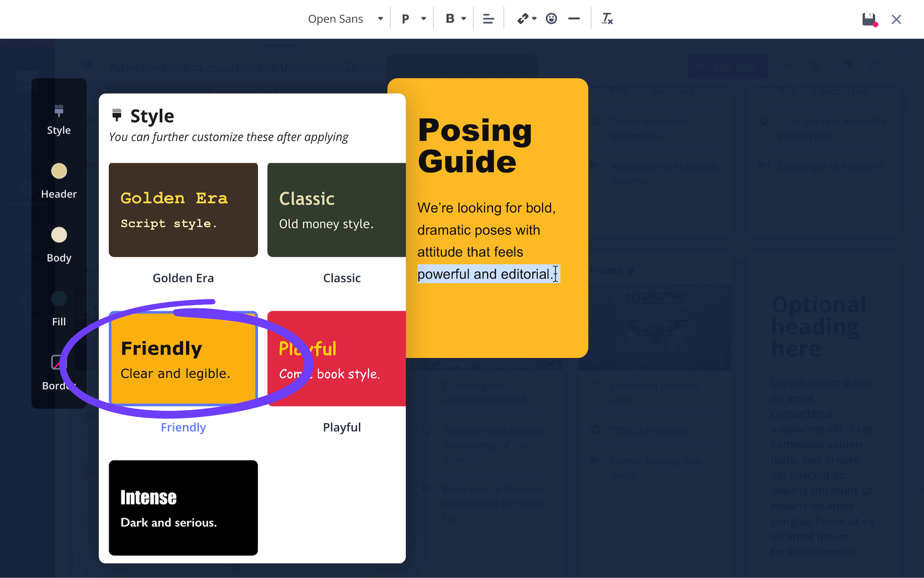Click the clear formatting icon

pos(607,19)
